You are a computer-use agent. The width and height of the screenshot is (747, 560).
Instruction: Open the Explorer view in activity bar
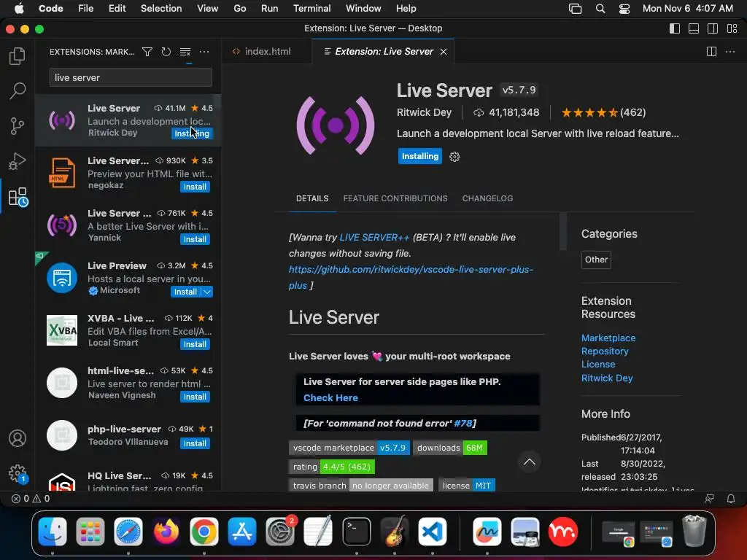[18, 56]
